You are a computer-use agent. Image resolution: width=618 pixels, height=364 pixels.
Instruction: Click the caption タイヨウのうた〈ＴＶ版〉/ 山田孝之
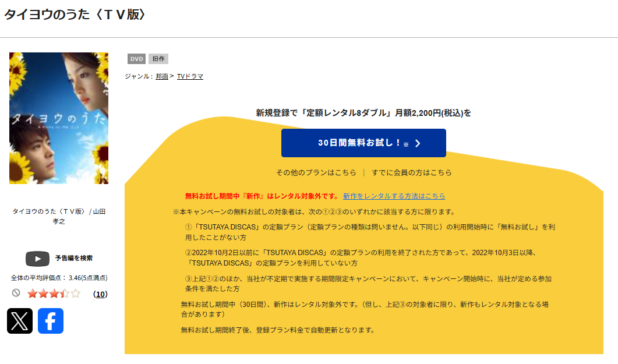pyautogui.click(x=59, y=216)
